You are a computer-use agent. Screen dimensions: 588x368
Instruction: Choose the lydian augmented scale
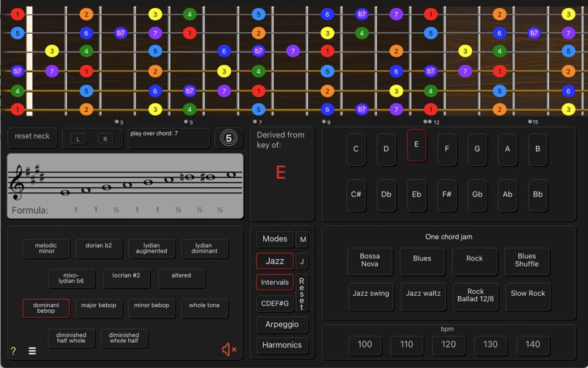151,249
